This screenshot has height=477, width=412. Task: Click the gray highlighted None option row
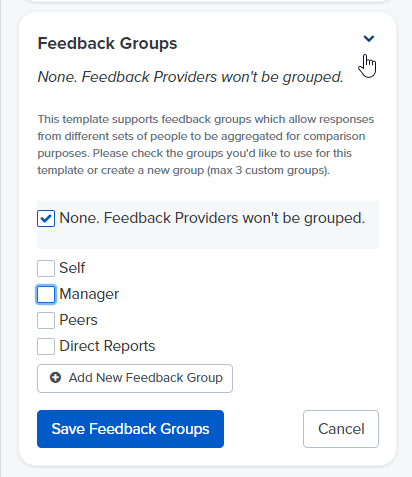[208, 225]
